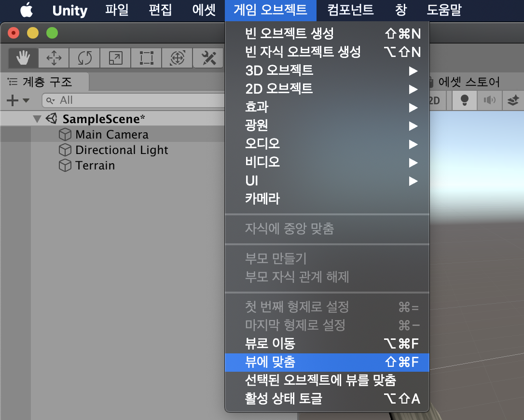The width and height of the screenshot is (524, 420).
Task: Expand the 오디오 submenu
Action: [327, 144]
